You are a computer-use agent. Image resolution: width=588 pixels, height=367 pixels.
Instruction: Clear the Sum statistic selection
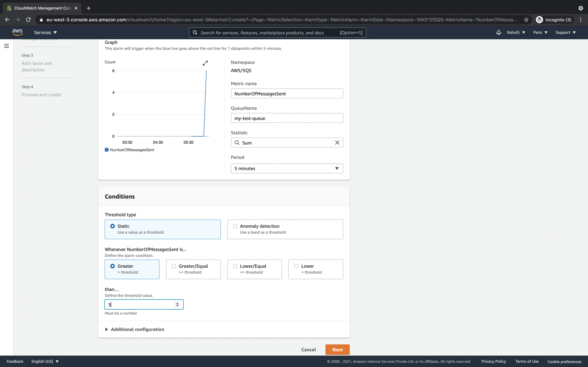point(337,143)
